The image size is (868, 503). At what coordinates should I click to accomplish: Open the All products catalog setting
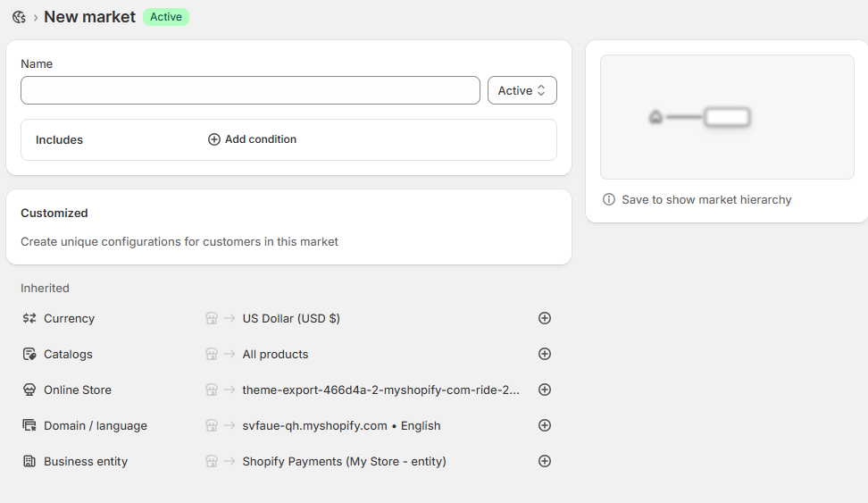(275, 354)
